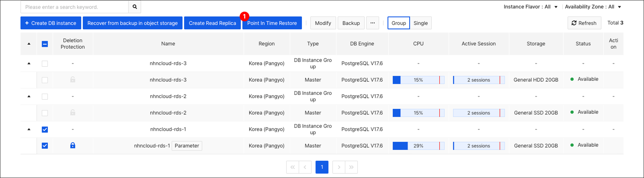
Task: Click the Status column header
Action: [x=583, y=44]
